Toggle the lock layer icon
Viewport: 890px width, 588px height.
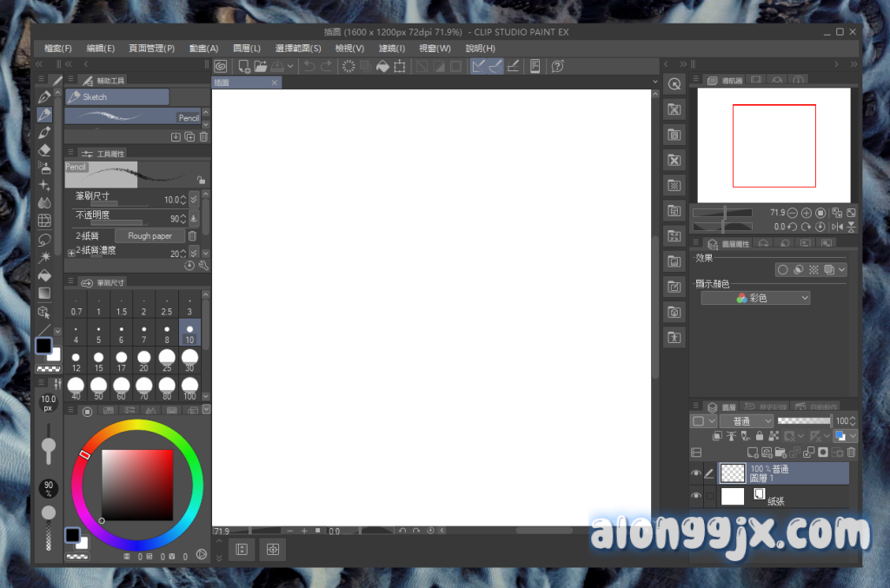(760, 436)
